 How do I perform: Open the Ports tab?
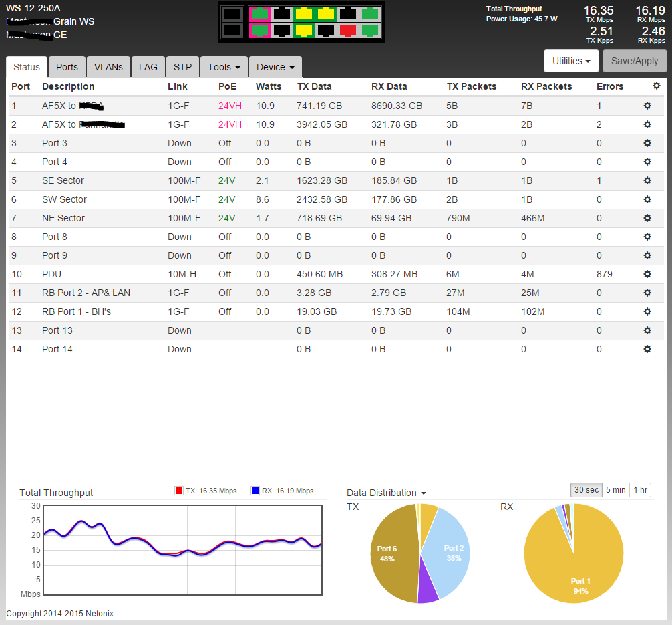point(67,67)
